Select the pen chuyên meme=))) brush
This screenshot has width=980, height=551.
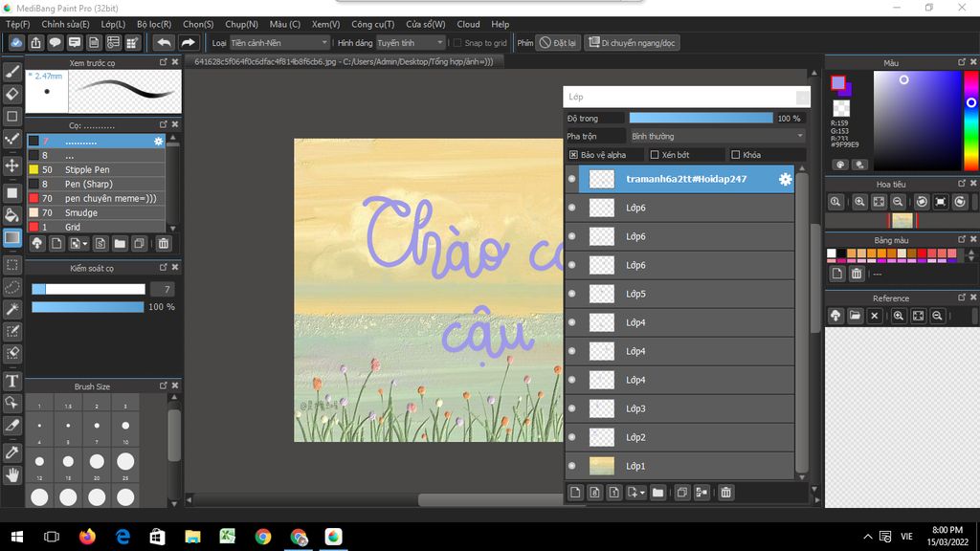(96, 199)
